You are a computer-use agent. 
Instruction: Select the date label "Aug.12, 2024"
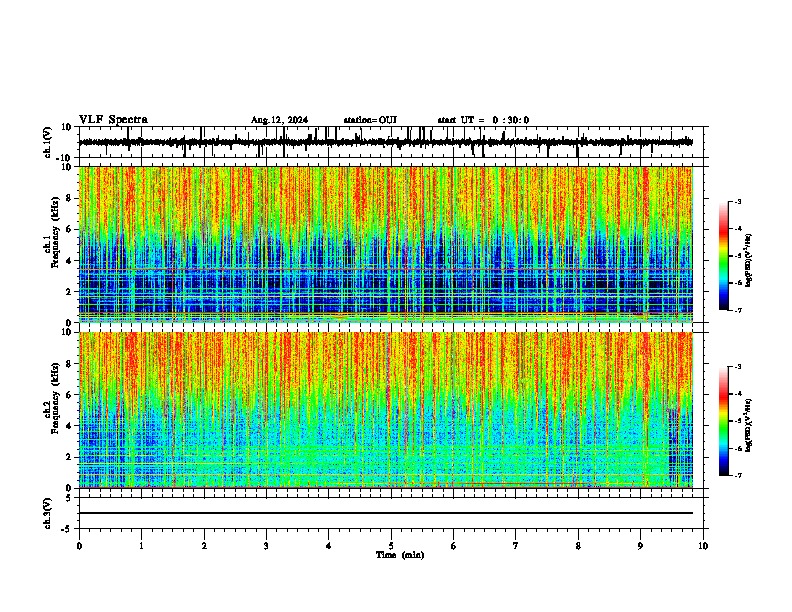pyautogui.click(x=279, y=120)
